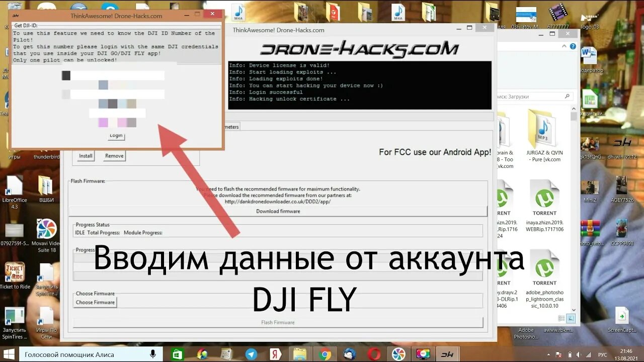Open the ВШБИ desktop folder
Screen dimensions: 644x362
coord(46,190)
